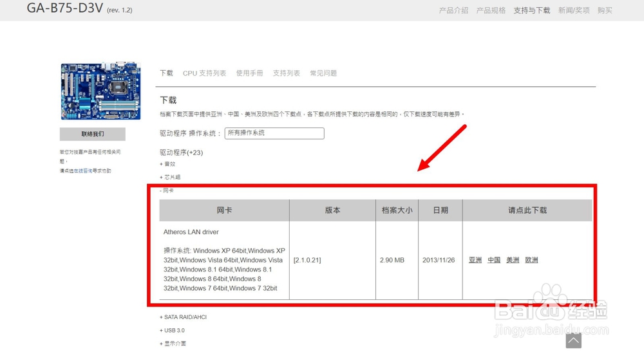
Task: Click the 档案大小 column header
Action: (397, 210)
